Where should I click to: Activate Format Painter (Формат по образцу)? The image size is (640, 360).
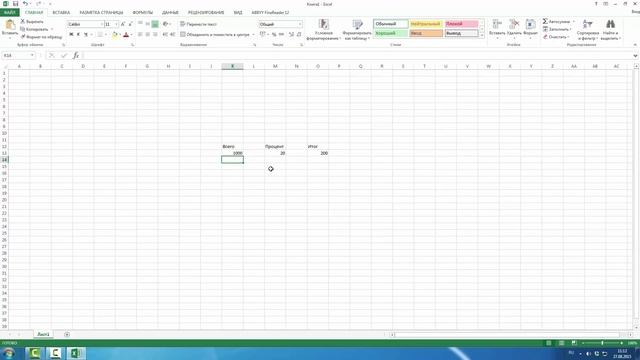(x=41, y=37)
